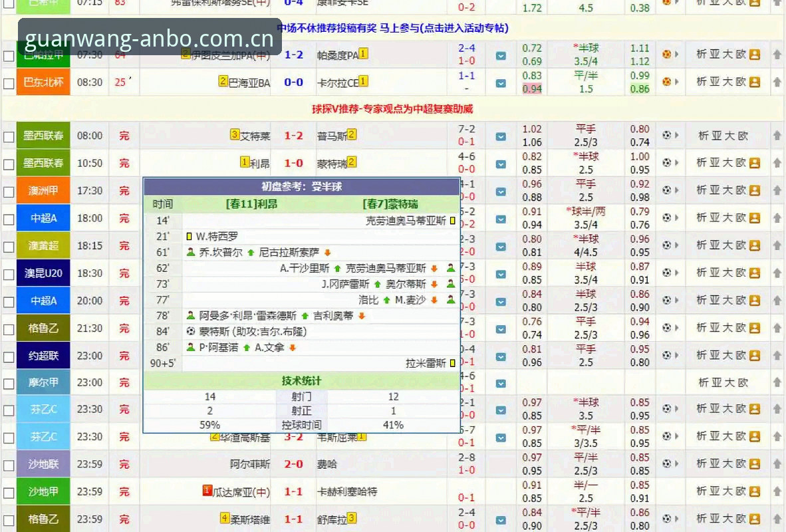
Task: Click the 1-0 score of 利昂 match
Action: pos(293,163)
